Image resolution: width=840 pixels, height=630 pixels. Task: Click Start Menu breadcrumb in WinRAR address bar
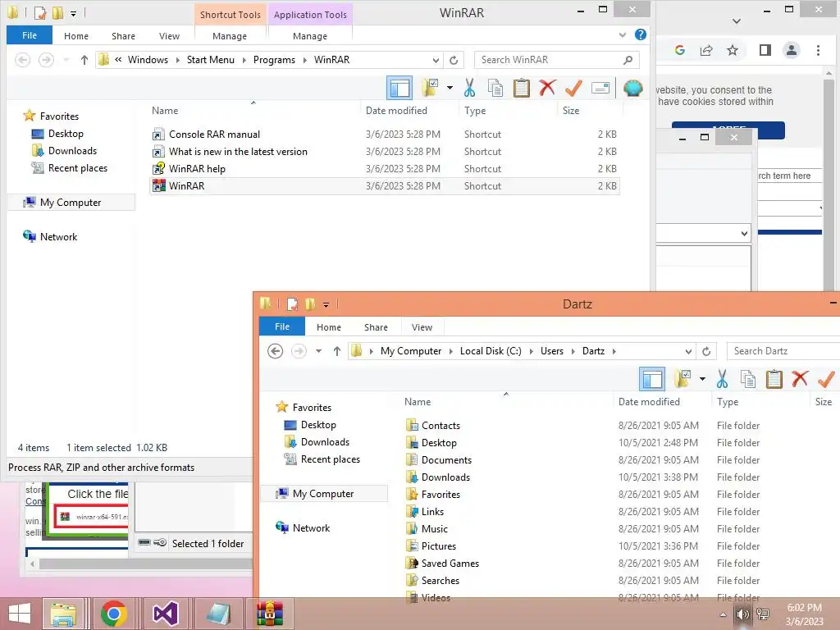pos(211,60)
